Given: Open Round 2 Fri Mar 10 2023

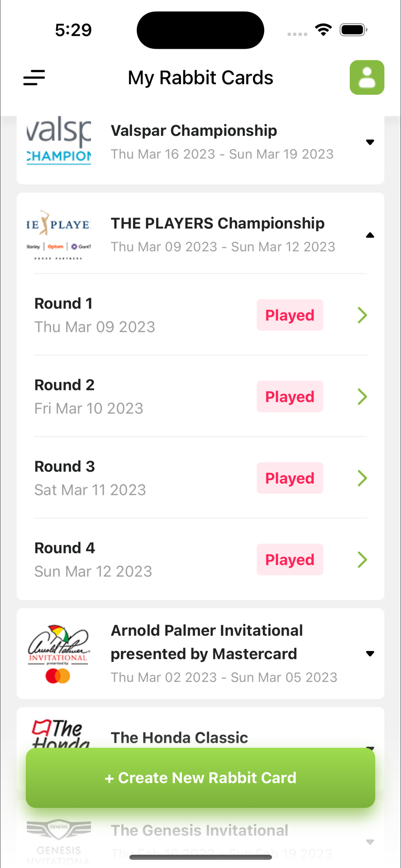Looking at the screenshot, I should tap(200, 397).
